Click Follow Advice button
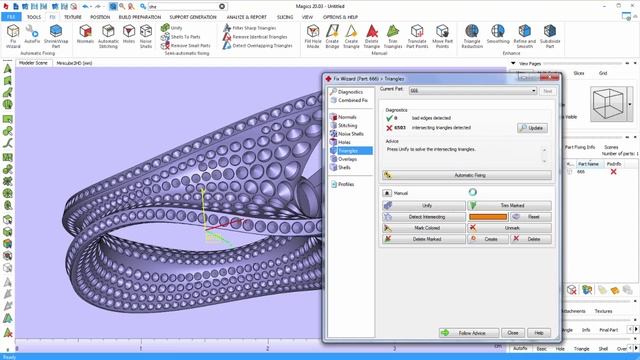640x360 pixels. coord(469,333)
